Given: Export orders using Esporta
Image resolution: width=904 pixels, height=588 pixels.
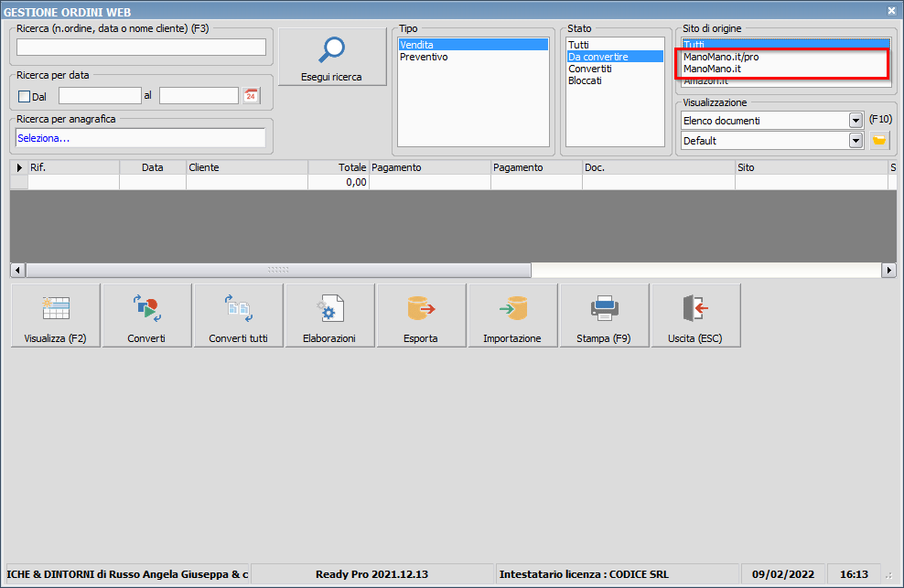Looking at the screenshot, I should tap(421, 315).
